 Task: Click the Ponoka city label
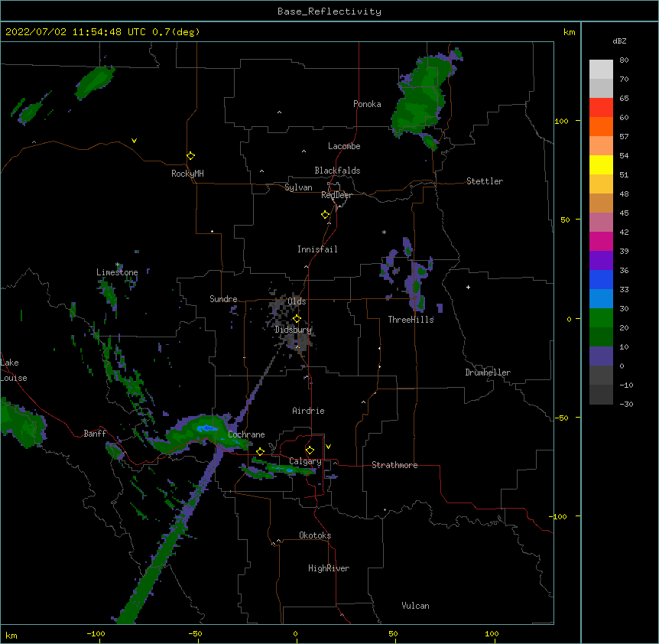coord(367,104)
